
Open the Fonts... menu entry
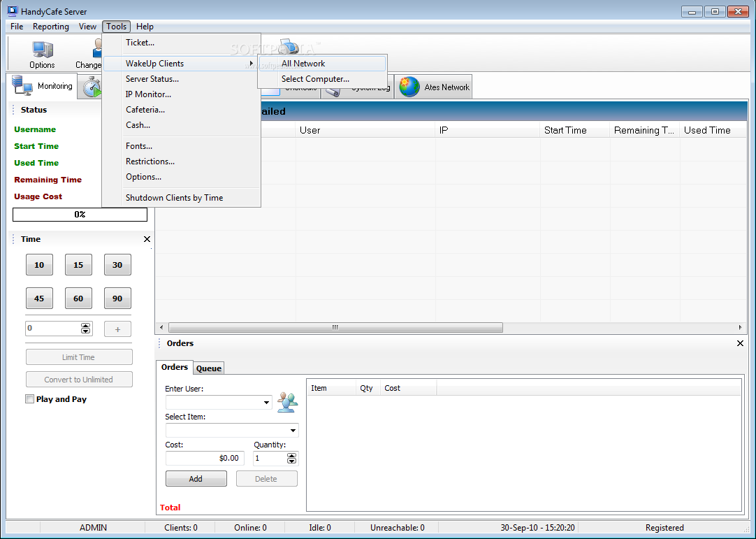[182, 145]
